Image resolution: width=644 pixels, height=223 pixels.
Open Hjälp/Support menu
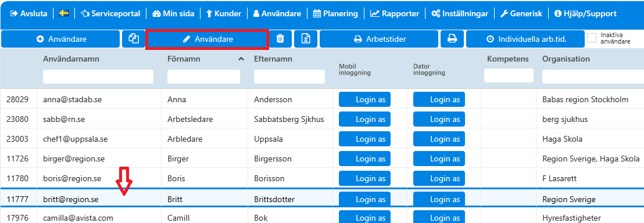[585, 13]
